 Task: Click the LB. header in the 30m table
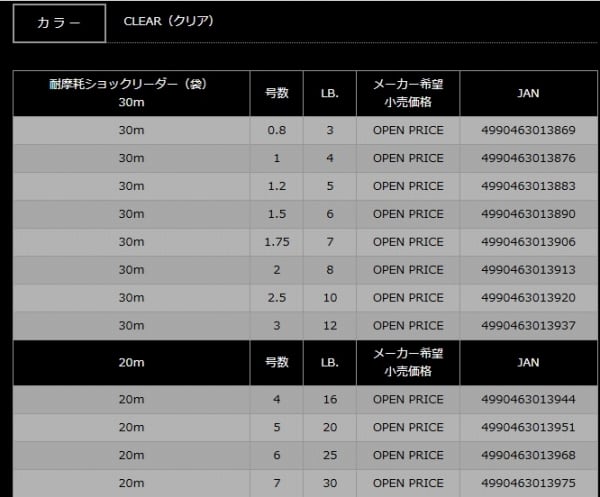(331, 93)
